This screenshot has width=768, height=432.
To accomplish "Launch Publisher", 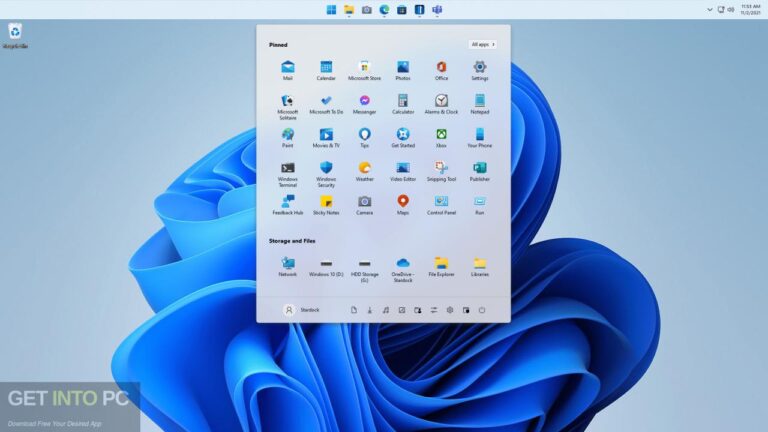I will tap(480, 171).
